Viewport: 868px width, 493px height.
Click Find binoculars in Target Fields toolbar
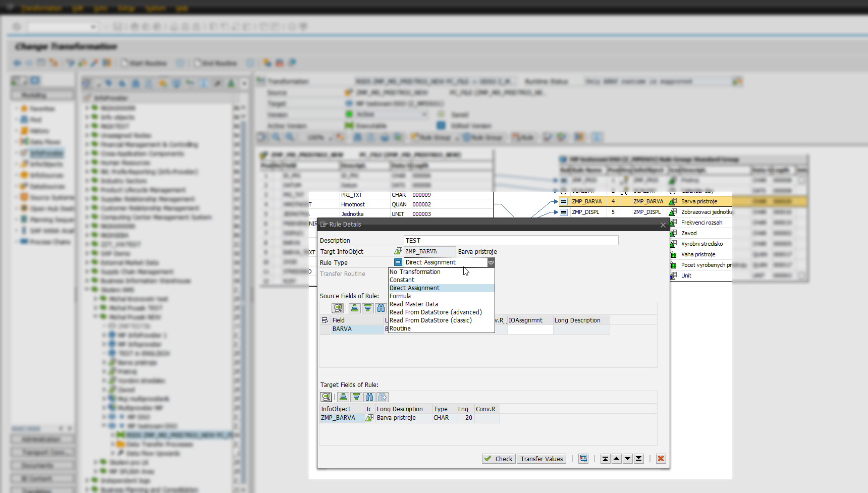click(369, 397)
